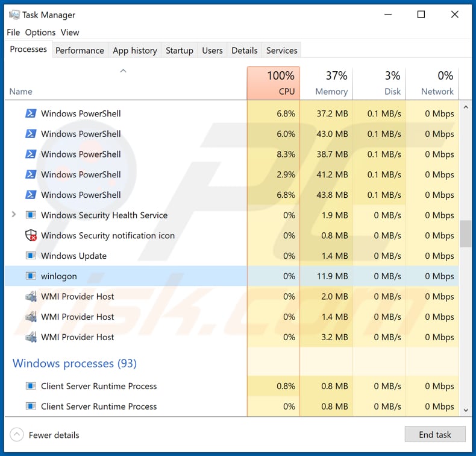Click the Task Manager title bar icon
Viewport: 476px width, 456px height.
14,14
